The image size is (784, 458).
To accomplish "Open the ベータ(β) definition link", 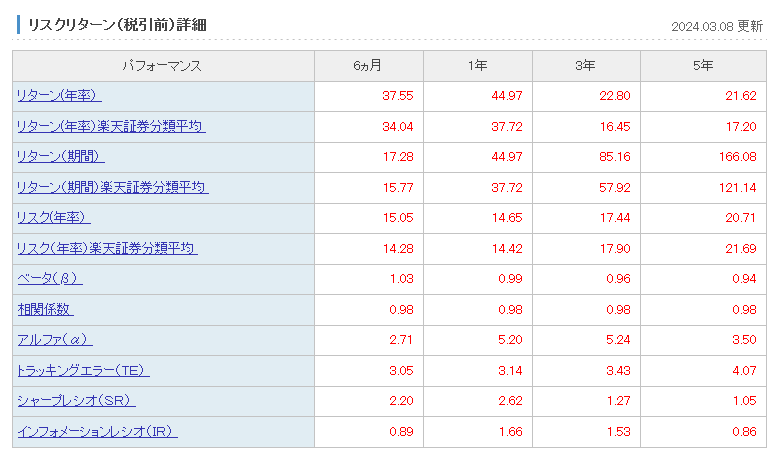I will point(50,279).
